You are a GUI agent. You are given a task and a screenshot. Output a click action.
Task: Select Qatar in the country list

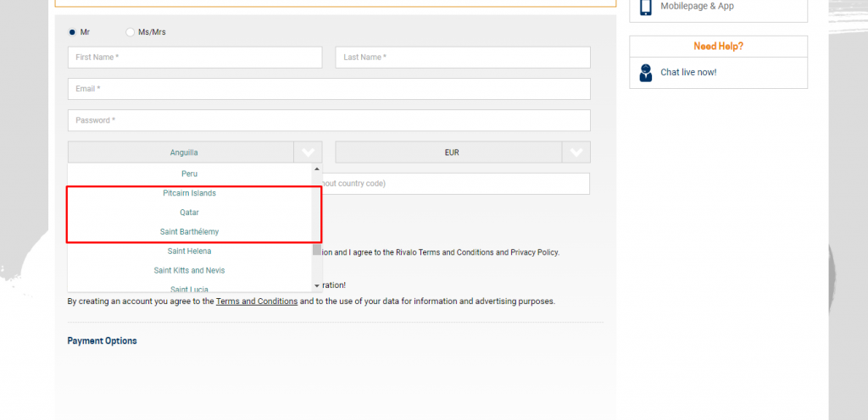[x=189, y=213]
